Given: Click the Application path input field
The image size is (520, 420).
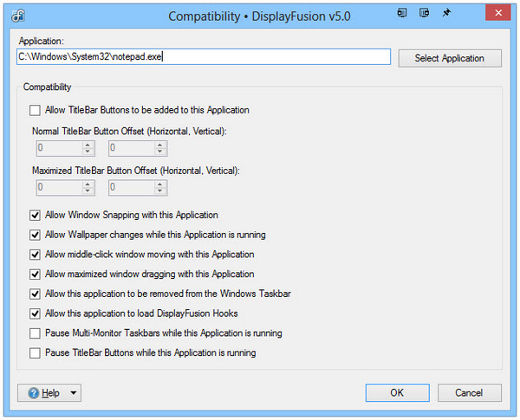Looking at the screenshot, I should click(204, 56).
